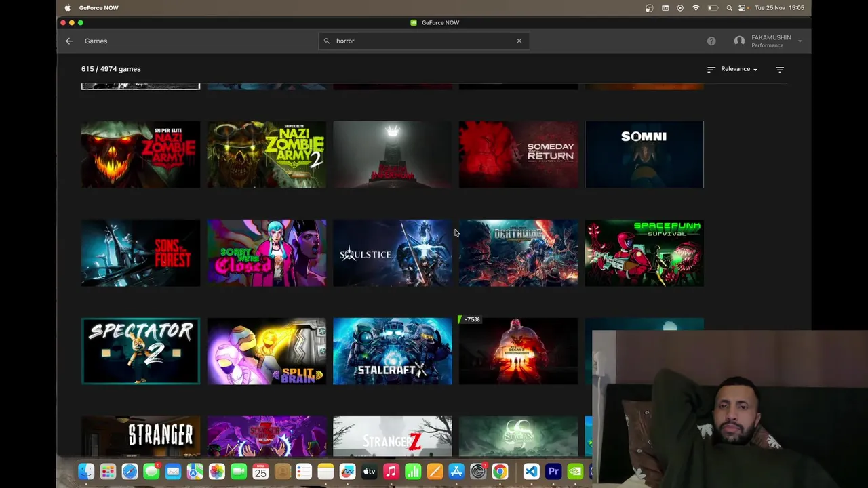Open Finder from the dock
868x488 pixels.
point(86,472)
